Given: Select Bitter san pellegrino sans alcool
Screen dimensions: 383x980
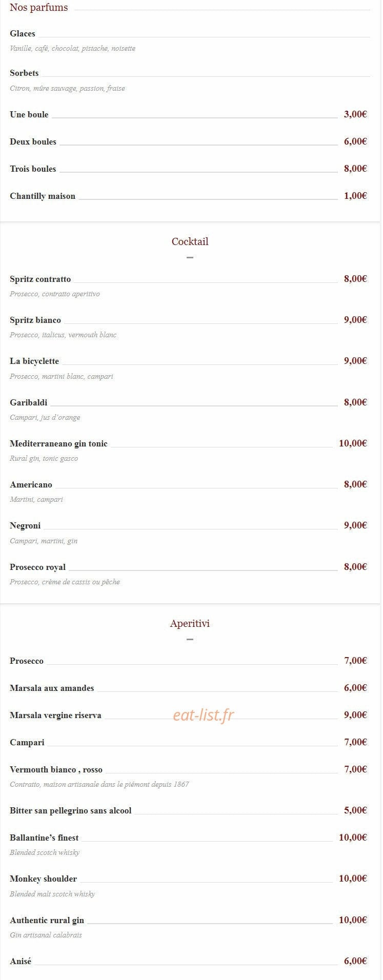Looking at the screenshot, I should coord(71,811).
